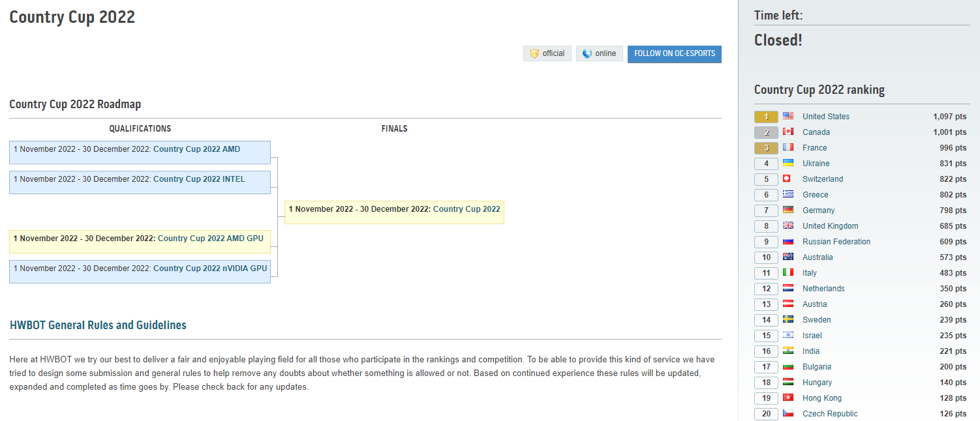Click the Greece flag icon

(x=788, y=194)
